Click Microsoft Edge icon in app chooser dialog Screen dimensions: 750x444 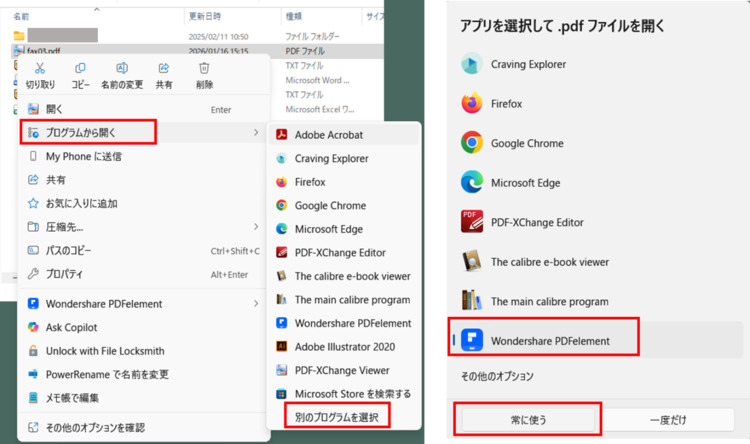[472, 182]
